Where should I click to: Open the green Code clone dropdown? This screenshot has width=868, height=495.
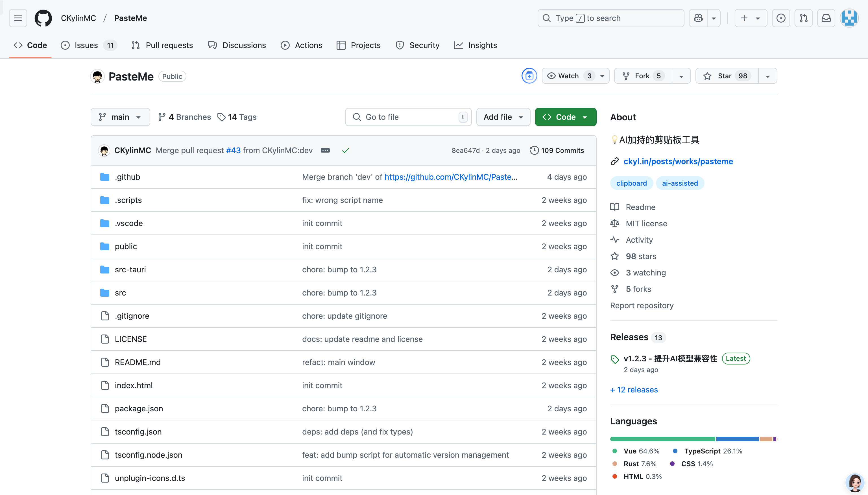pyautogui.click(x=566, y=117)
